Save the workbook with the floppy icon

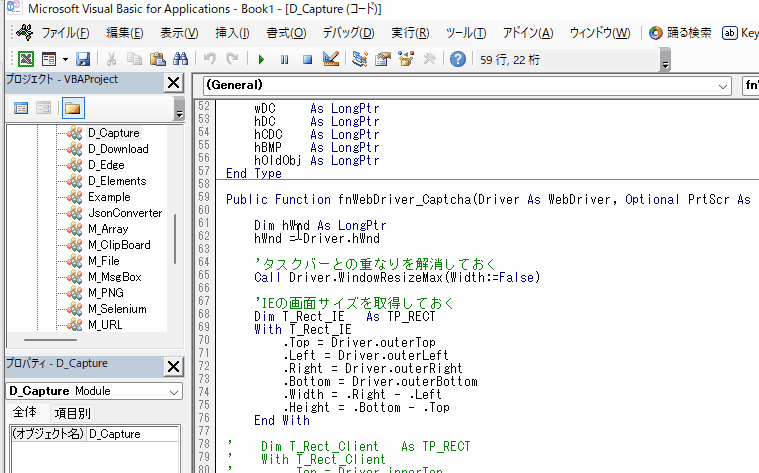[x=83, y=60]
